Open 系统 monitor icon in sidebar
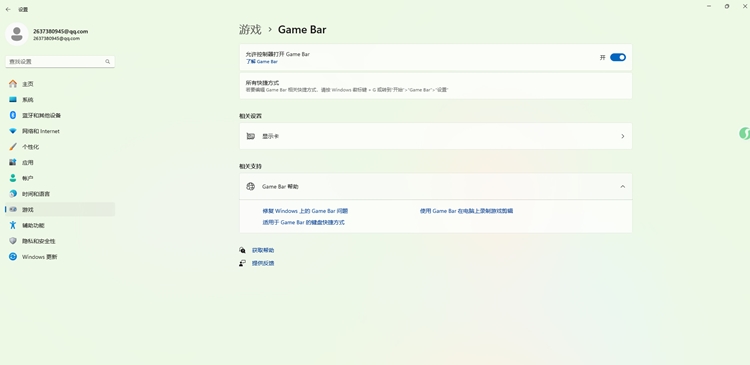This screenshot has height=365, width=750. (x=13, y=100)
